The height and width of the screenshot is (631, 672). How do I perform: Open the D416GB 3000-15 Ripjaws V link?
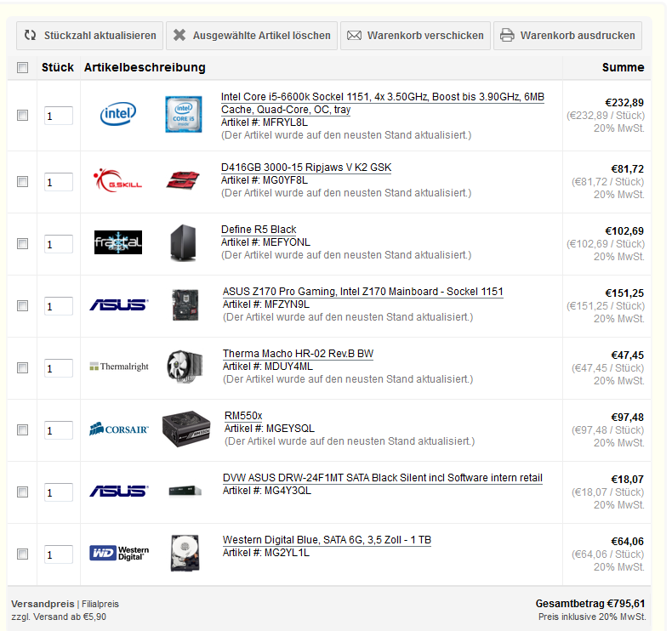306,168
